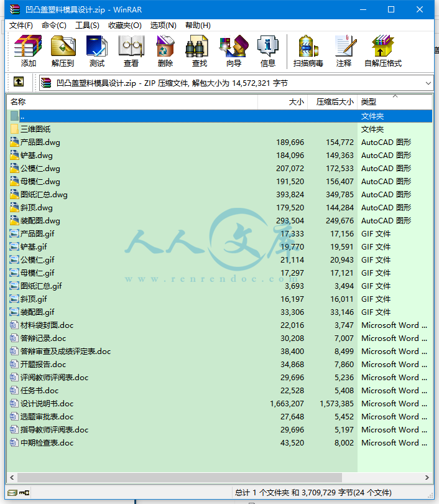Select the 中期检查表.doc file icon
The image size is (439, 504).
click(14, 442)
